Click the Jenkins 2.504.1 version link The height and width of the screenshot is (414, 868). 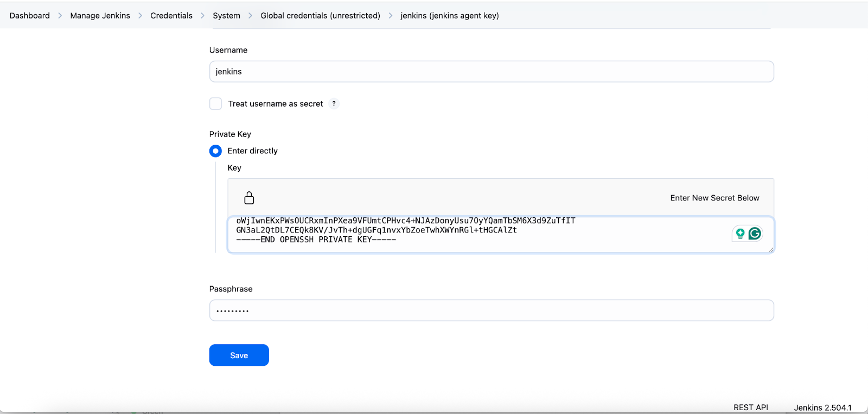823,407
